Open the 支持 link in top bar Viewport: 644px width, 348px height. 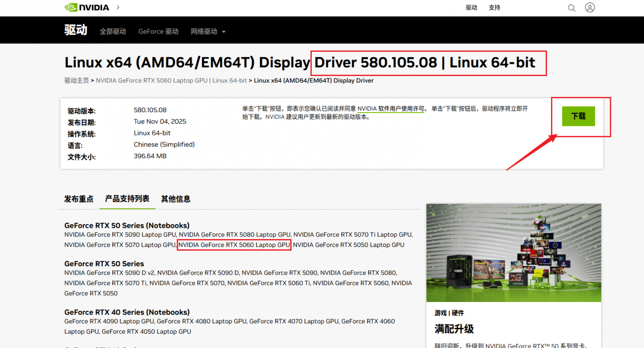(x=494, y=8)
